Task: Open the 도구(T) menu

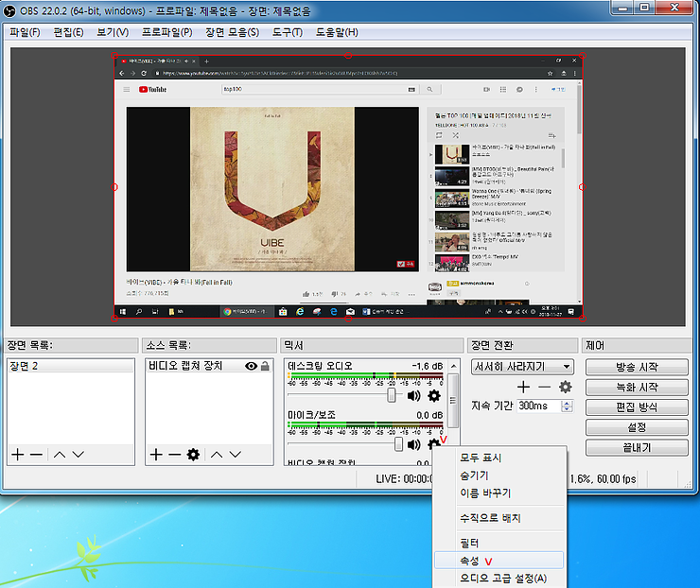Action: click(288, 32)
